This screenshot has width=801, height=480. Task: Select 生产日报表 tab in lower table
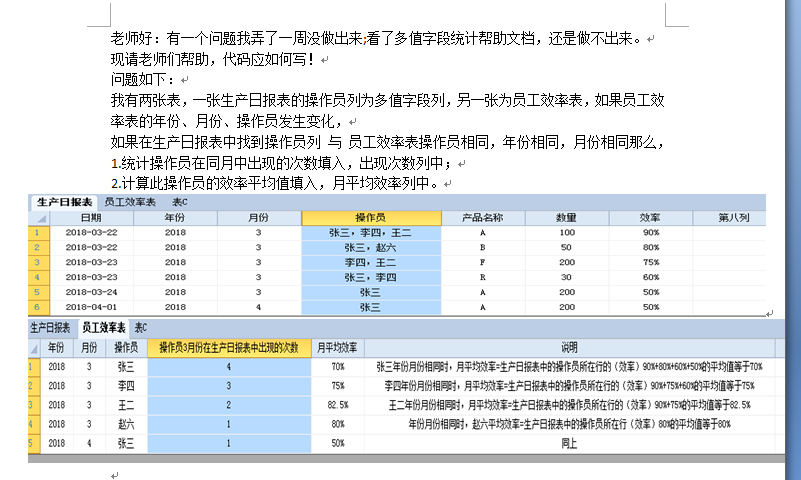(x=49, y=327)
